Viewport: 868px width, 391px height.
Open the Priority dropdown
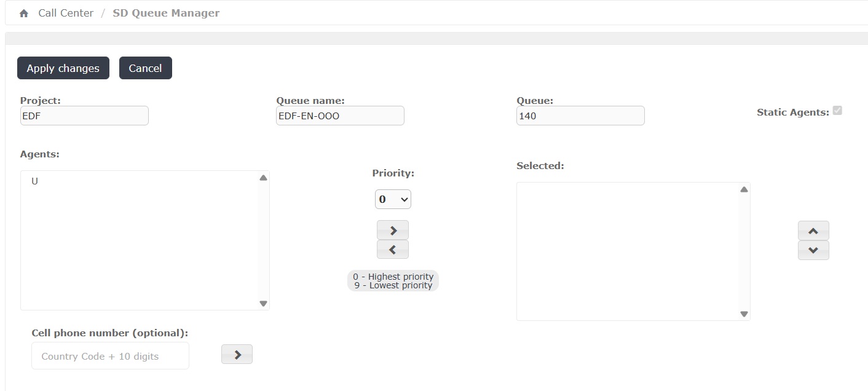tap(393, 199)
